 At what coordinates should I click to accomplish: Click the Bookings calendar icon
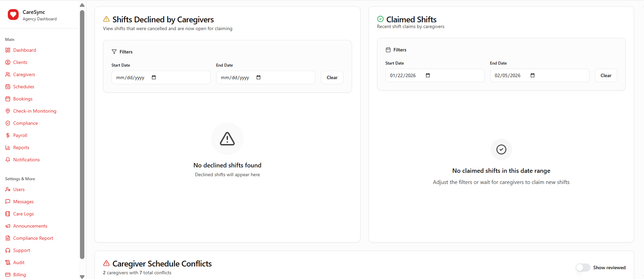tap(8, 99)
